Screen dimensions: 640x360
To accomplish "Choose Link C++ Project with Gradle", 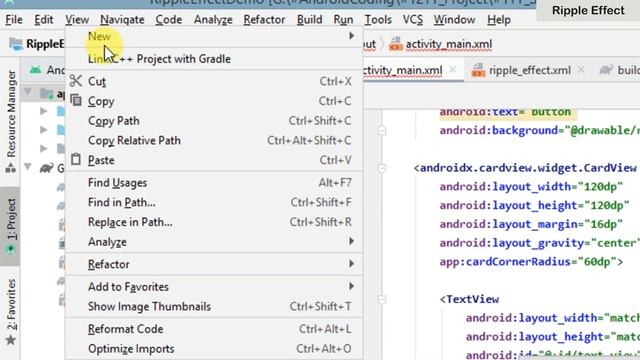I will (214, 59).
